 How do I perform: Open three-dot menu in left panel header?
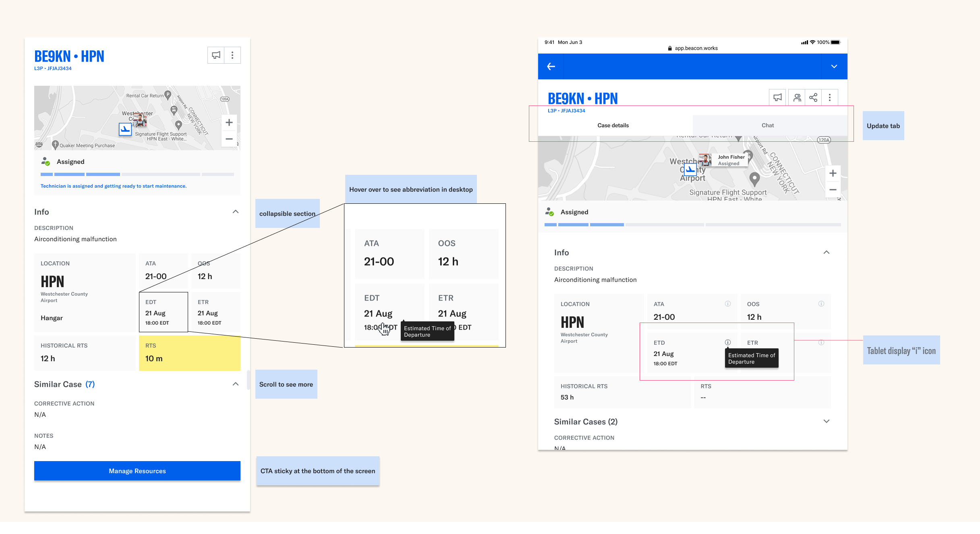[x=232, y=55]
